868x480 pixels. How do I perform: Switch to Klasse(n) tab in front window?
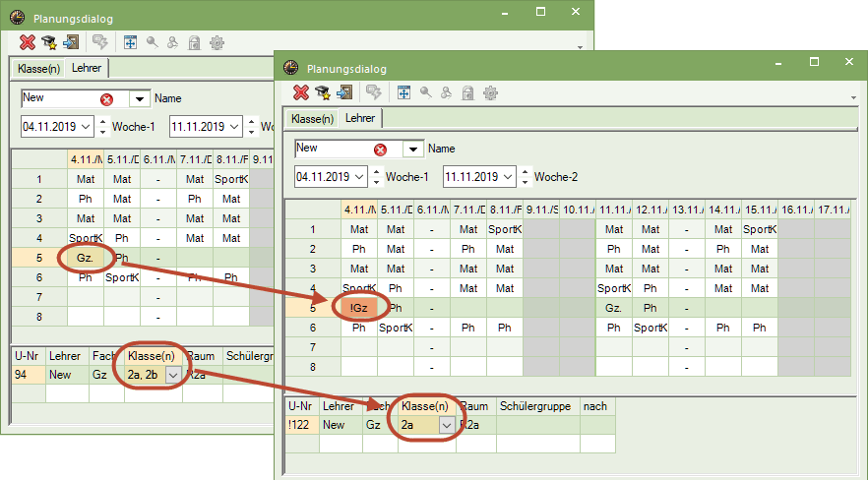pos(312,119)
